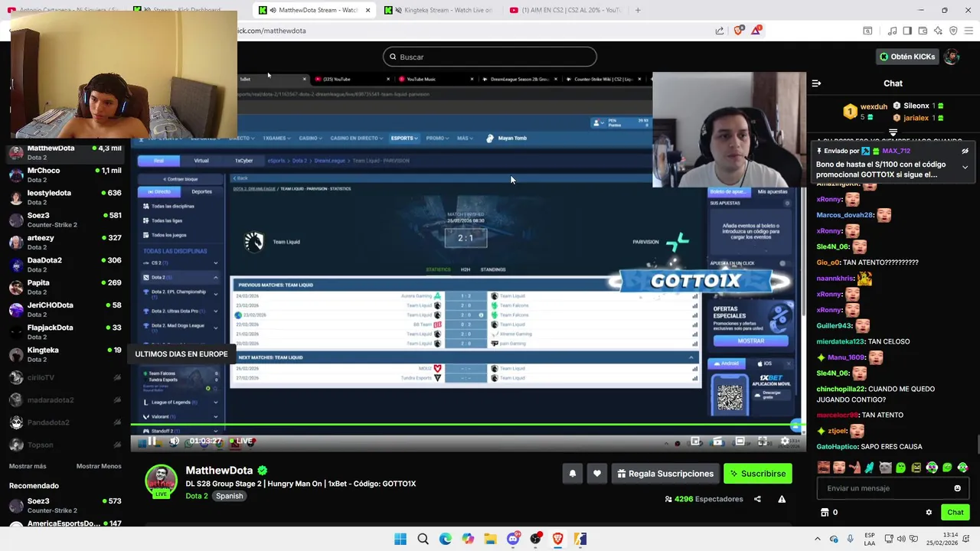The height and width of the screenshot is (551, 980).
Task: Click the green Suscribirse button
Action: 757,474
